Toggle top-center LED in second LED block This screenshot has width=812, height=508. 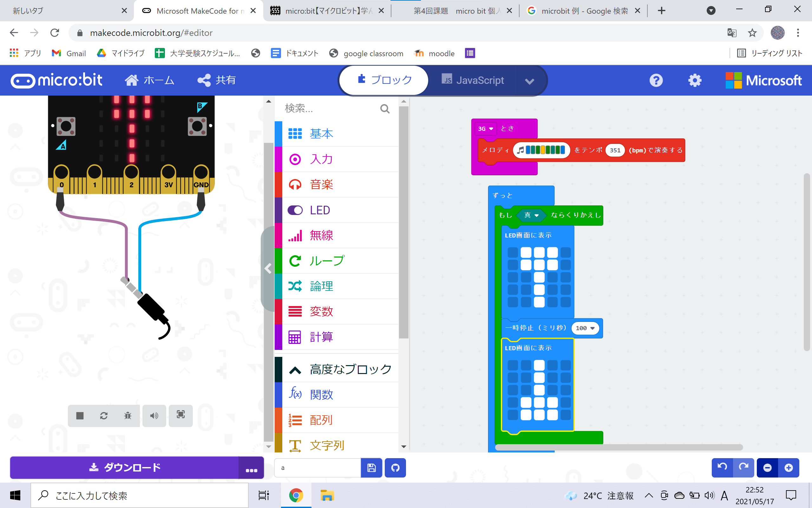click(x=539, y=365)
